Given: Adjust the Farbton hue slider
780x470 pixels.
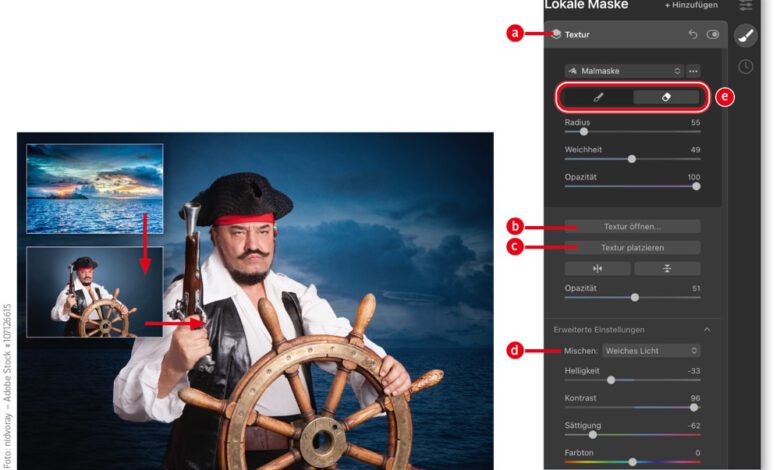Looking at the screenshot, I should [632, 462].
